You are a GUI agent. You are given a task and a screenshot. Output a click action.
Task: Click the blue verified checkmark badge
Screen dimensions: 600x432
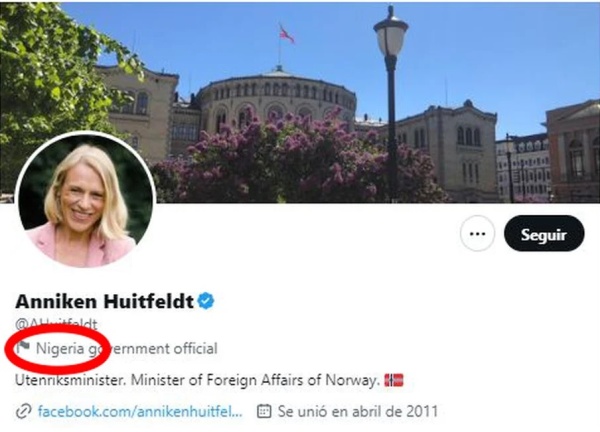pyautogui.click(x=206, y=301)
